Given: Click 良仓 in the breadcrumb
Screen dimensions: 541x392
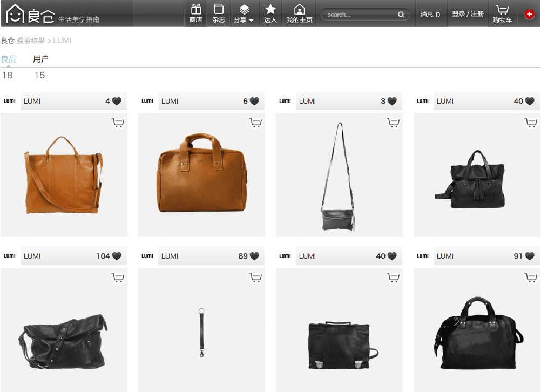Looking at the screenshot, I should pos(8,40).
